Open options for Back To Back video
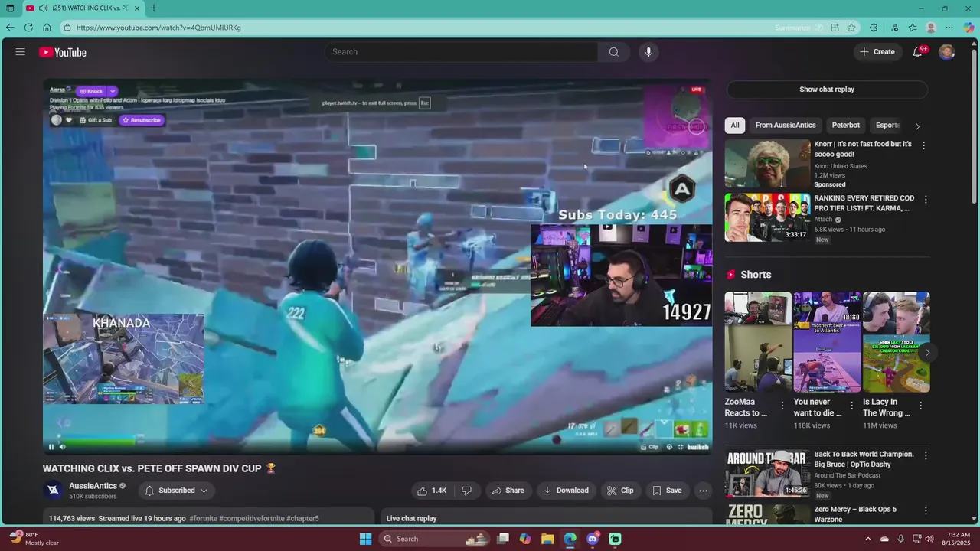 click(x=926, y=455)
